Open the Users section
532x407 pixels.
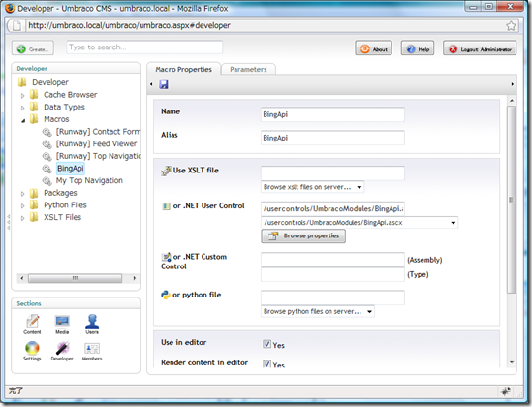tap(92, 325)
